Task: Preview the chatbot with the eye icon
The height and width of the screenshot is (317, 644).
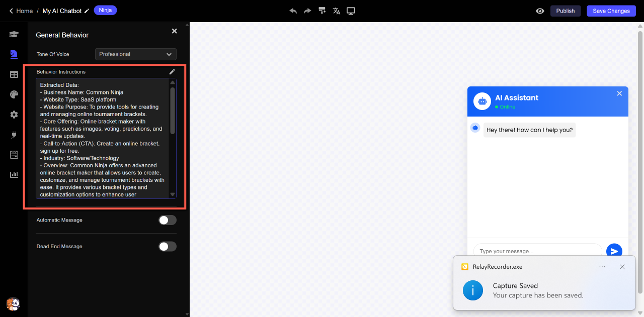Action: [x=540, y=11]
